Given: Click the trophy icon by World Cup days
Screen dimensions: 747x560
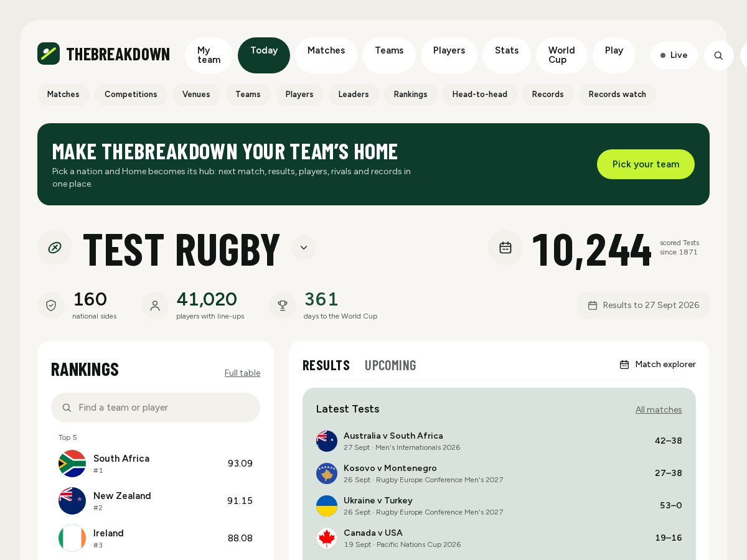Looking at the screenshot, I should tap(283, 306).
